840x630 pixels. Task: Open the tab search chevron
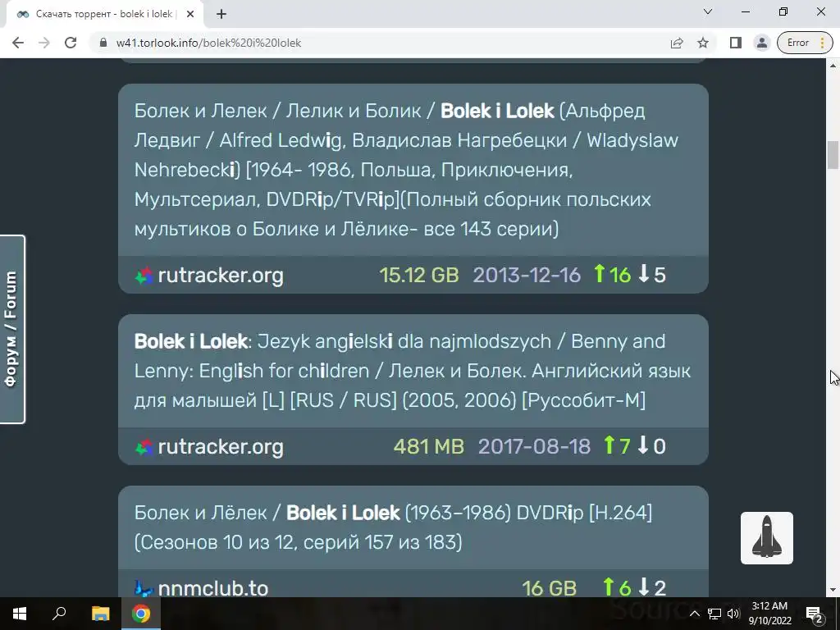708,11
